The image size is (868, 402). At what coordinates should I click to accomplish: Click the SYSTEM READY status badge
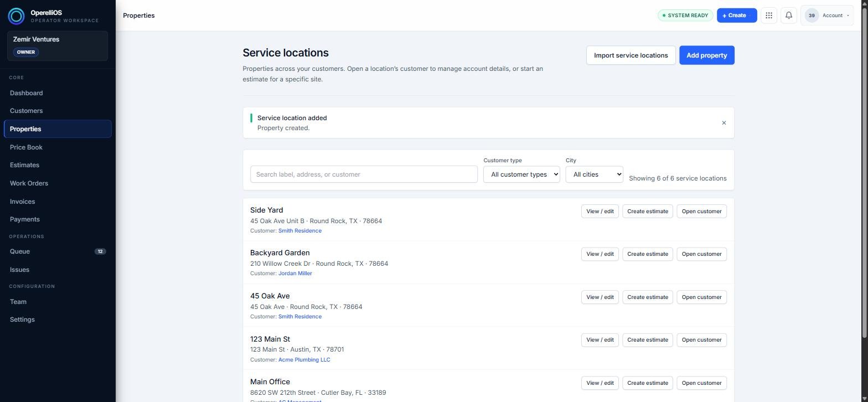click(x=685, y=16)
